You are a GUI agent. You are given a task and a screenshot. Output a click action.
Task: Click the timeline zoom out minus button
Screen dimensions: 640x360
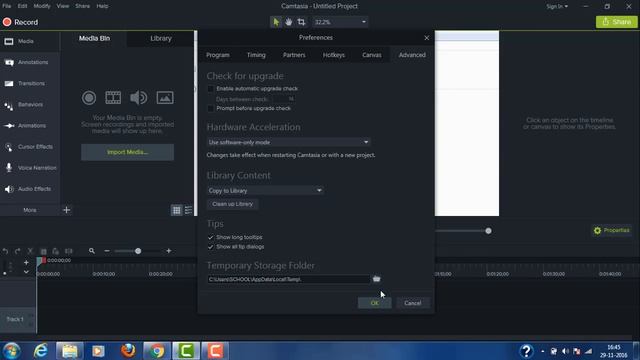tap(107, 251)
